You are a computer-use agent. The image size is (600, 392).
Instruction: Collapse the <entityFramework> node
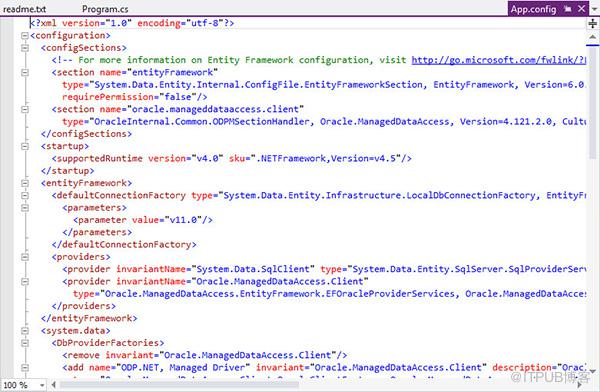point(25,183)
